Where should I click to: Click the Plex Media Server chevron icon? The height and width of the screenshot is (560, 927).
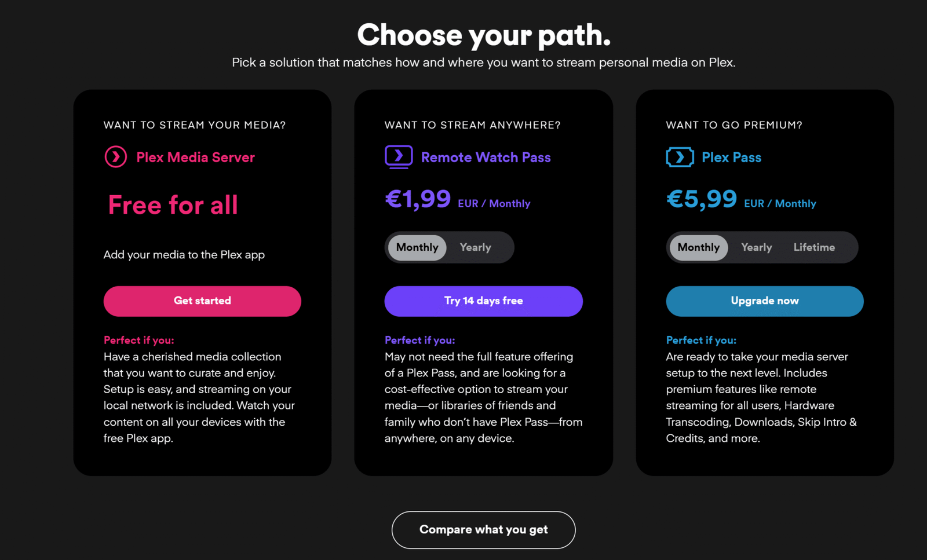pyautogui.click(x=116, y=157)
